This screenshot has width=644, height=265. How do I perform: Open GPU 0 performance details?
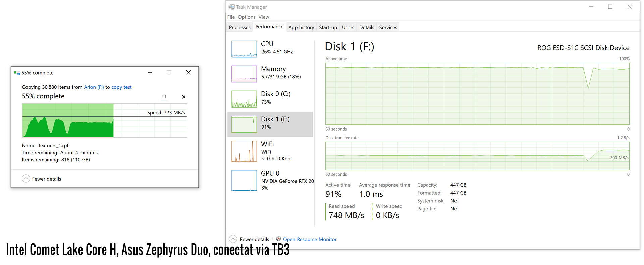(x=244, y=180)
